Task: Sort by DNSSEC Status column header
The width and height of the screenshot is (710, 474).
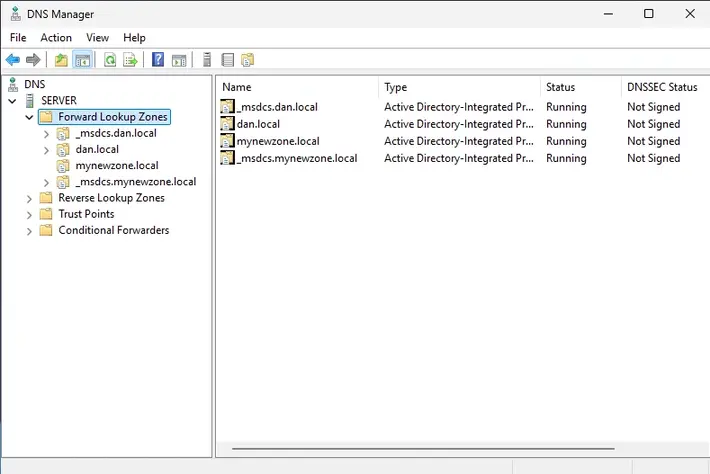Action: pos(666,87)
